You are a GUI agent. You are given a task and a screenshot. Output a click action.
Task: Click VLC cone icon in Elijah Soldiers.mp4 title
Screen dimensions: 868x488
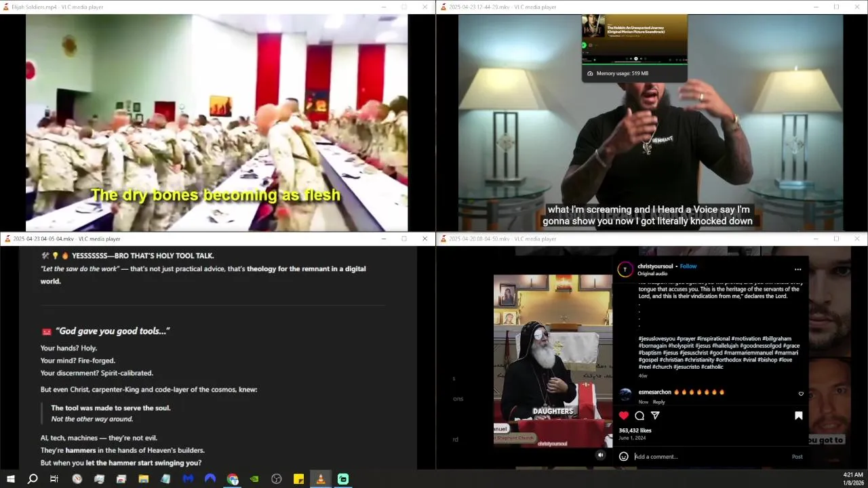pos(6,7)
